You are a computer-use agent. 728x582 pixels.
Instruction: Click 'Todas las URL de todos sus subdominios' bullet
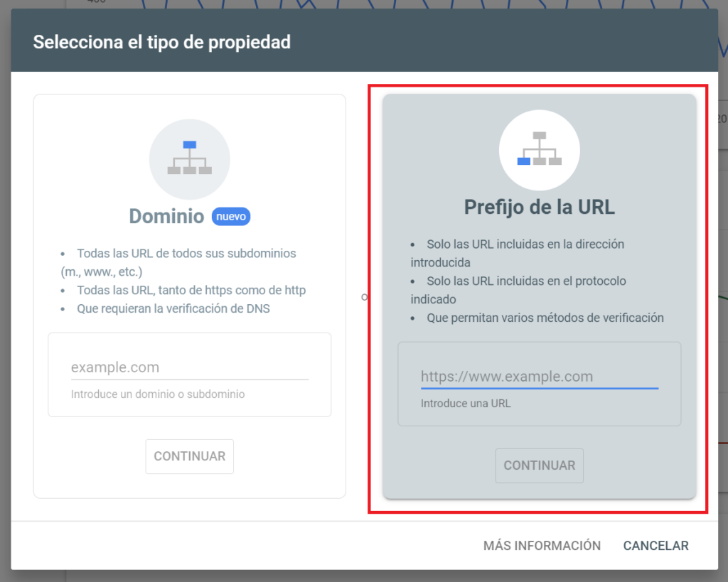(186, 254)
